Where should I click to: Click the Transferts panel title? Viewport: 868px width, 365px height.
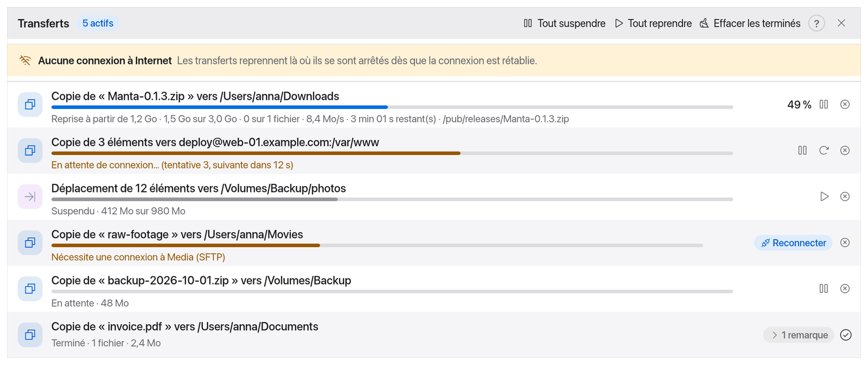coord(43,23)
